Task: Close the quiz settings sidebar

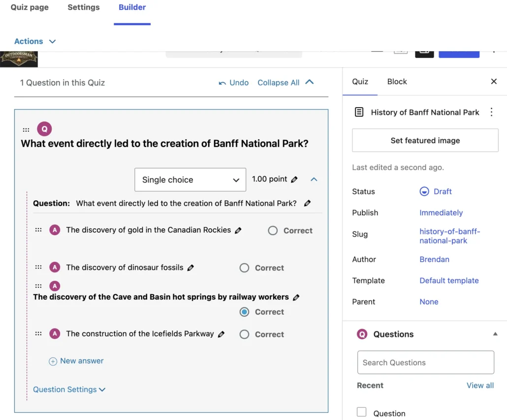Action: [493, 82]
